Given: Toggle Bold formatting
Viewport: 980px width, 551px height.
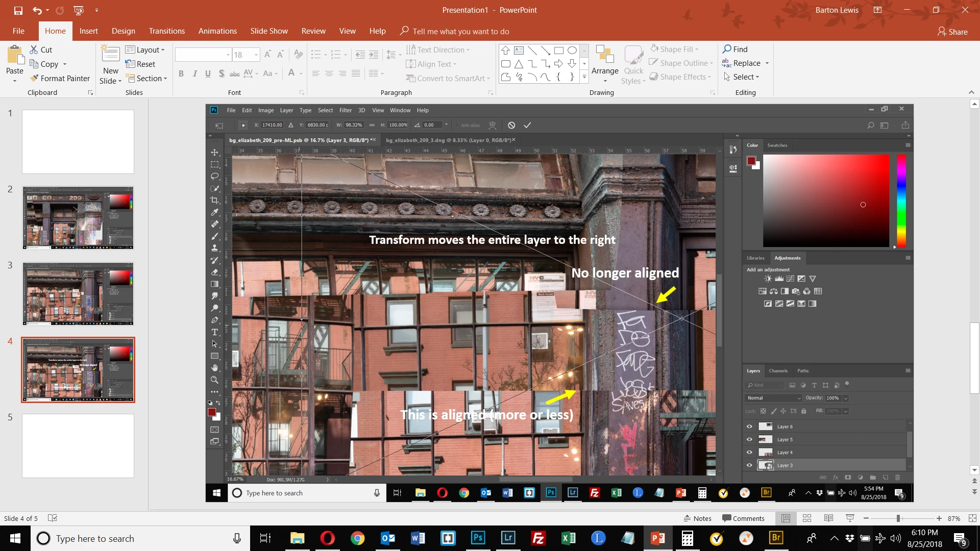Looking at the screenshot, I should pos(181,73).
